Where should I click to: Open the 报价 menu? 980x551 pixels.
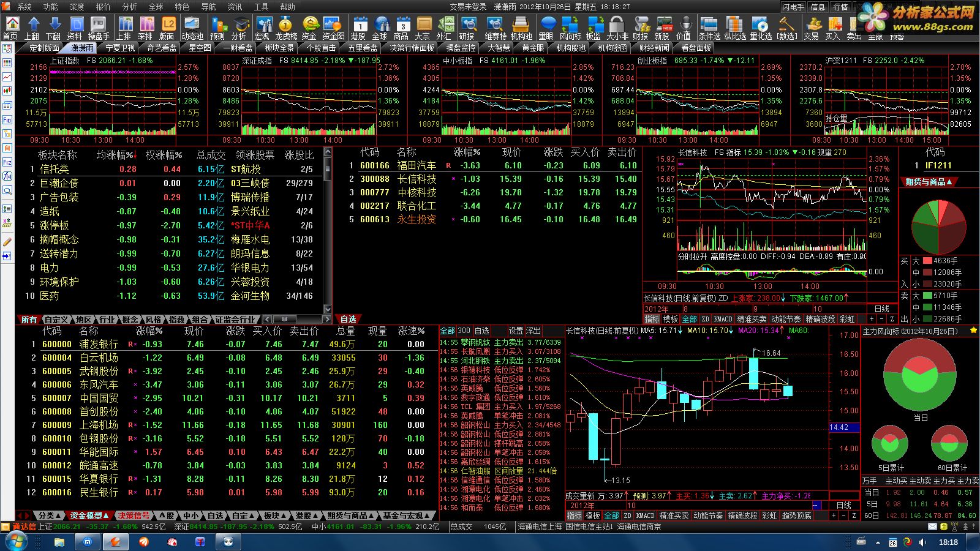click(104, 7)
